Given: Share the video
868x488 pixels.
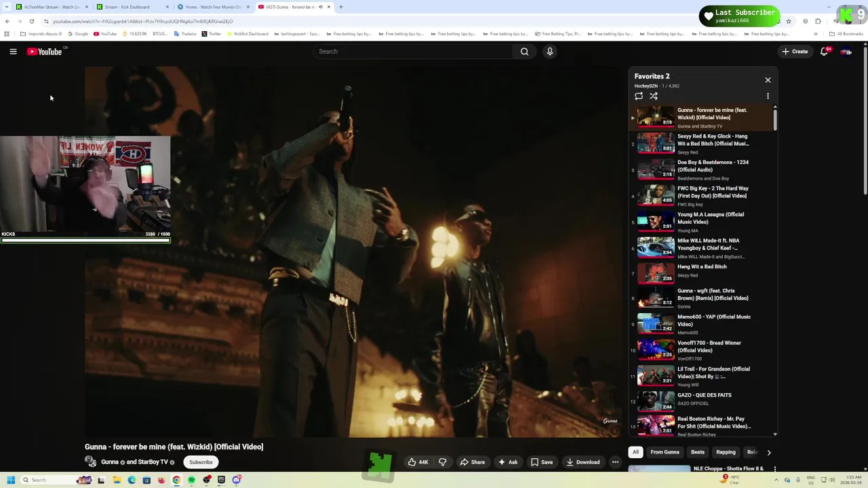Looking at the screenshot, I should (473, 462).
